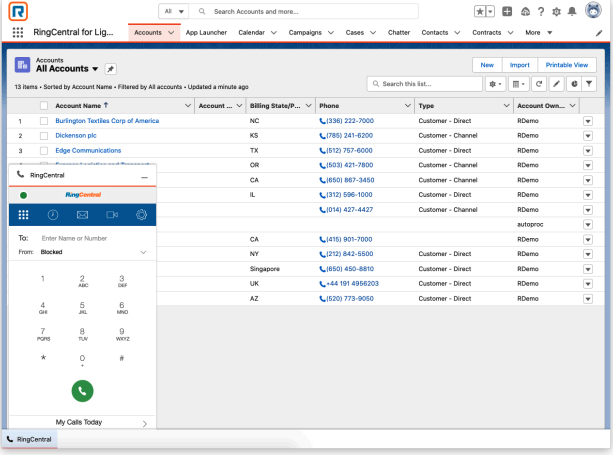613x455 pixels.
Task: Expand the From Blocked number dropdown
Action: click(143, 252)
